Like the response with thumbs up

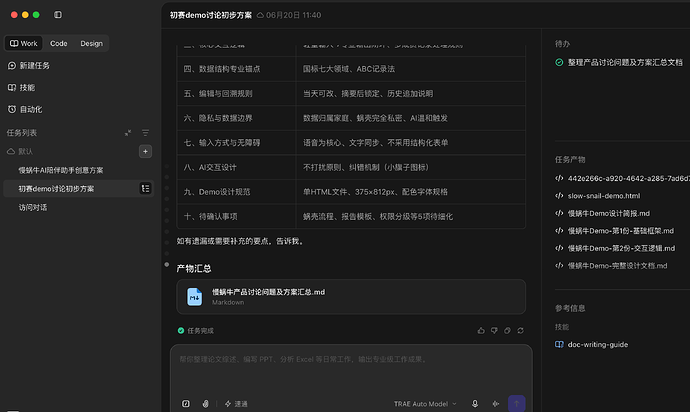[x=481, y=331]
